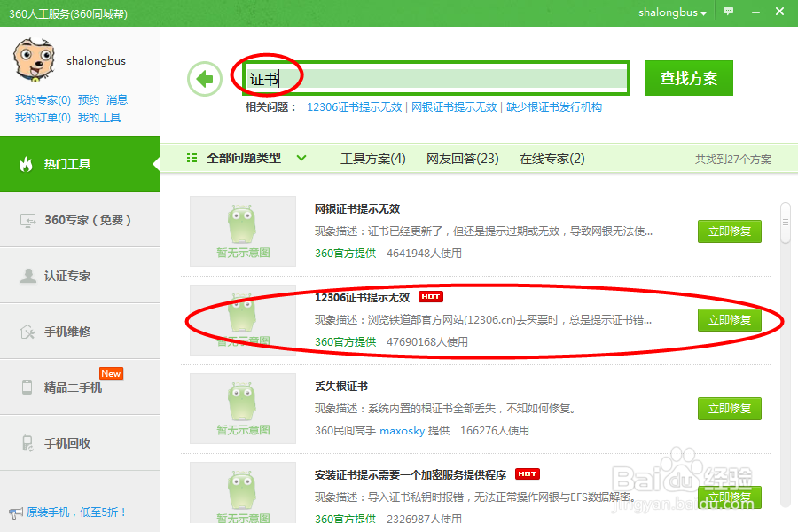Image resolution: width=798 pixels, height=532 pixels.
Task: Click the shalongbus username in sidebar
Action: point(96,61)
